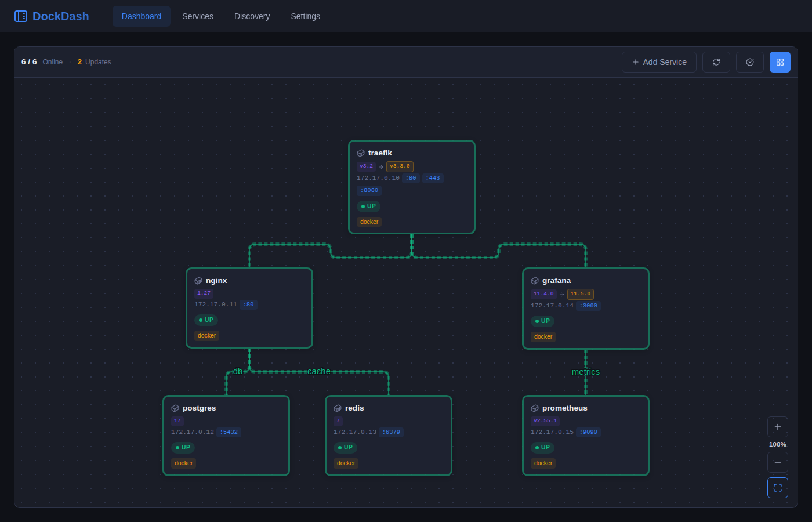Select the prometheus service title
The height and width of the screenshot is (522, 812).
(565, 408)
